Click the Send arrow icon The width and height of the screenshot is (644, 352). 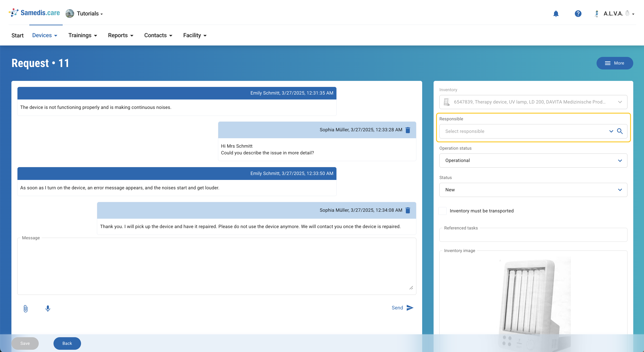pos(410,308)
